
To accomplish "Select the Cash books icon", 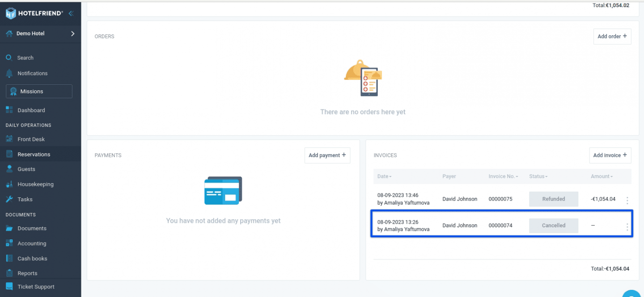I will (x=10, y=258).
